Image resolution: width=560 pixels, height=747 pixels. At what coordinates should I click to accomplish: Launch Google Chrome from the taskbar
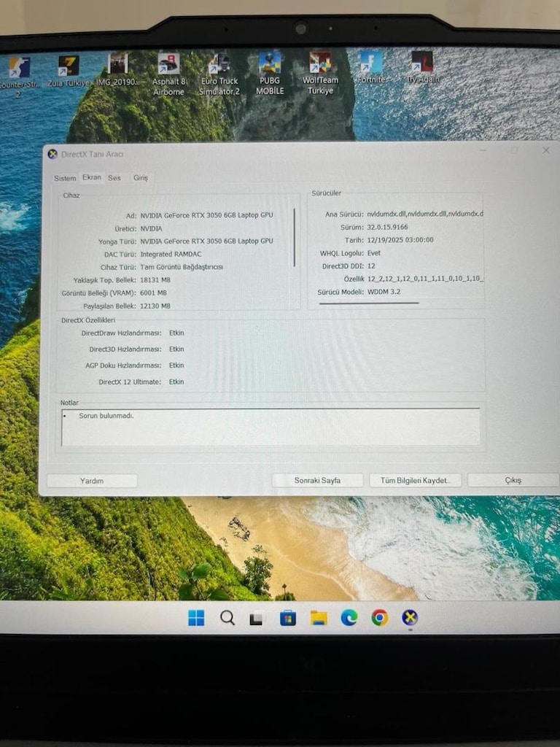click(379, 618)
